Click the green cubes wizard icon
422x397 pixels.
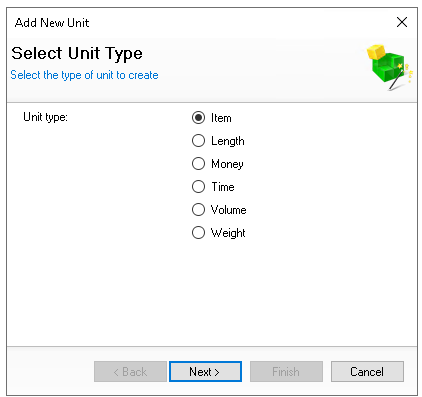pos(390,67)
